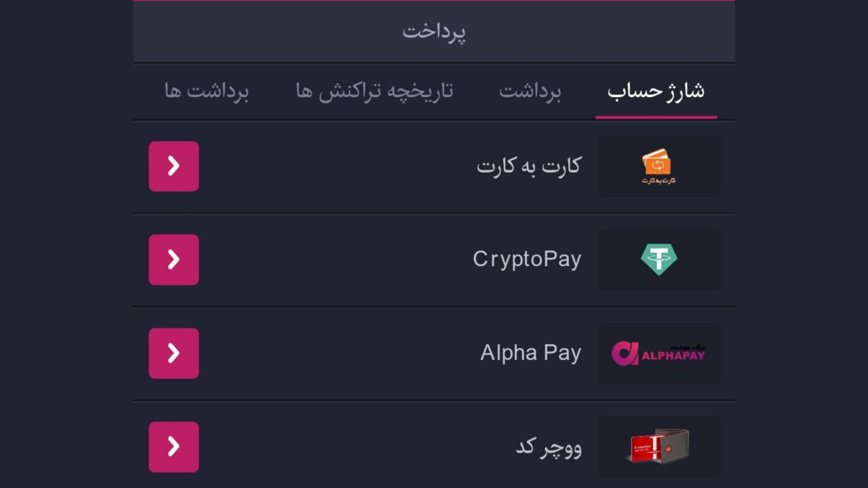This screenshot has width=868, height=488.
Task: Click the پرداخت page header
Action: 434,31
